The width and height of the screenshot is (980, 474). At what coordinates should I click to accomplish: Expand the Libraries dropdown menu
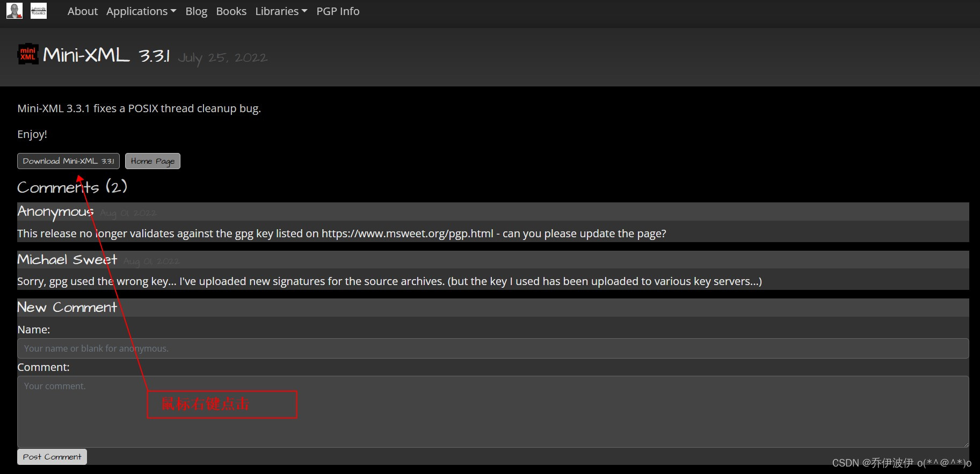(x=281, y=11)
